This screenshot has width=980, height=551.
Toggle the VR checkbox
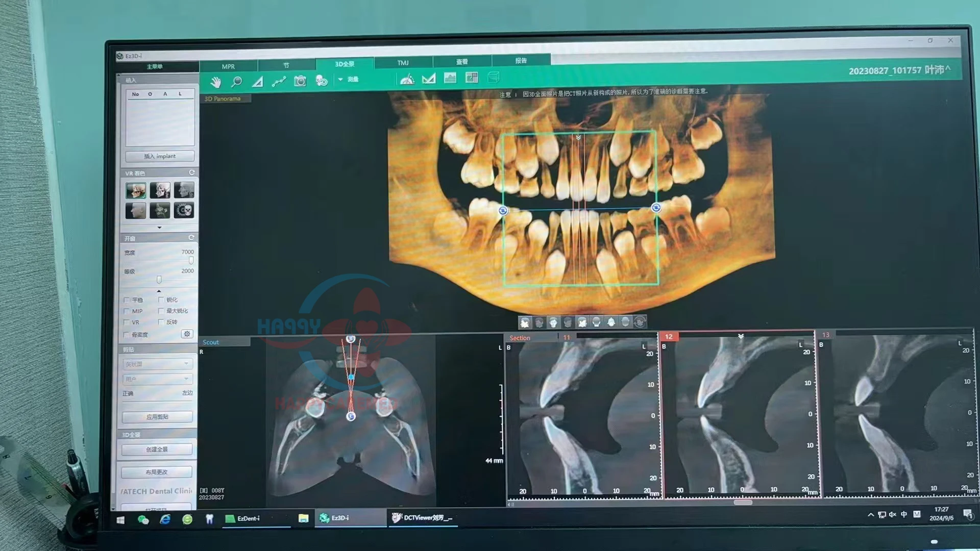(127, 322)
